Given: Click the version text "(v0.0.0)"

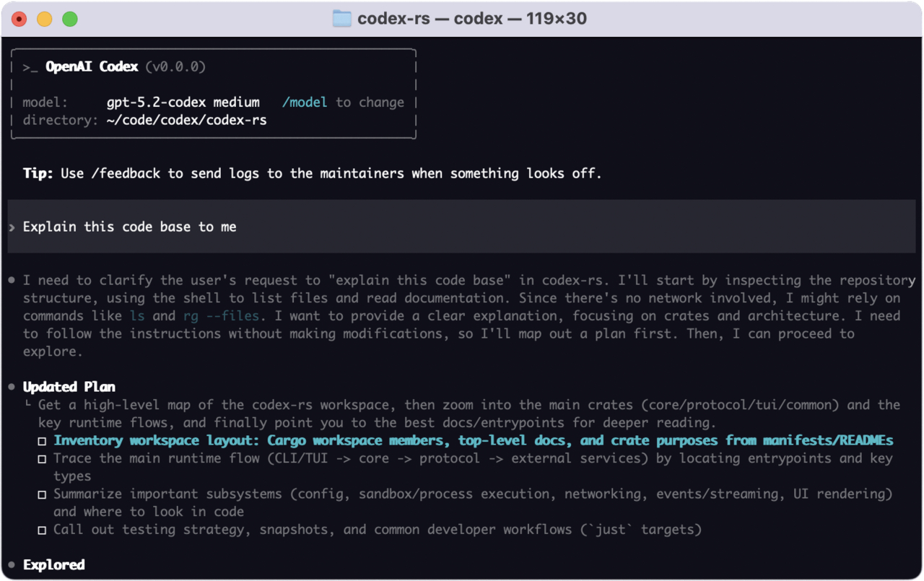Looking at the screenshot, I should coord(175,67).
